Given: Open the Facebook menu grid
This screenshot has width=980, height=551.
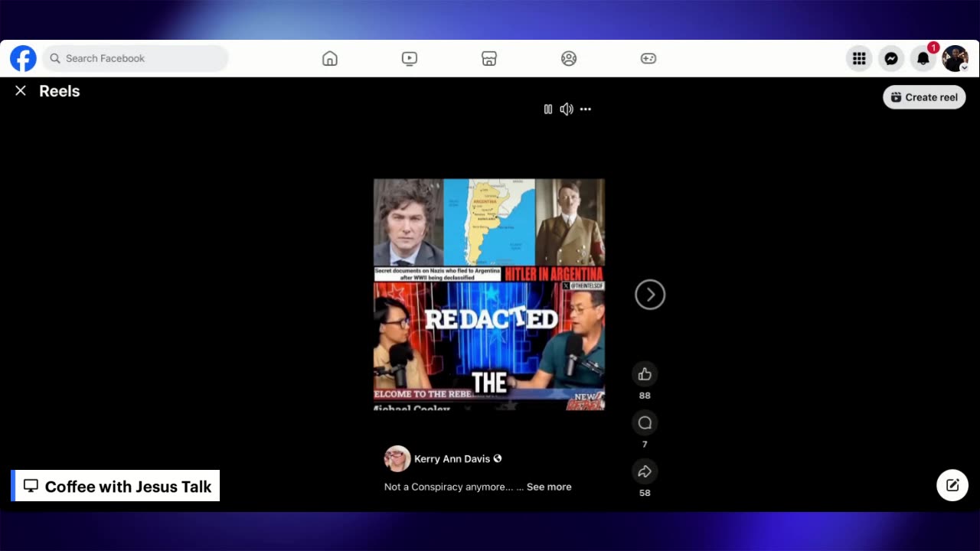Looking at the screenshot, I should click(x=859, y=58).
